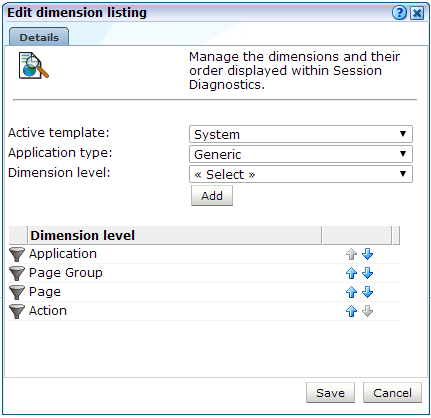Move Page row up one position
The height and width of the screenshot is (418, 431).
[351, 292]
